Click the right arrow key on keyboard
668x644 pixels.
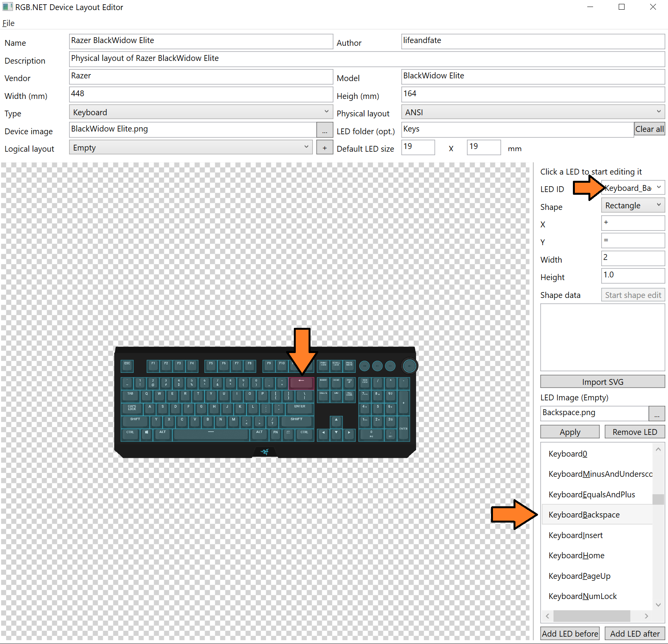pos(349,435)
